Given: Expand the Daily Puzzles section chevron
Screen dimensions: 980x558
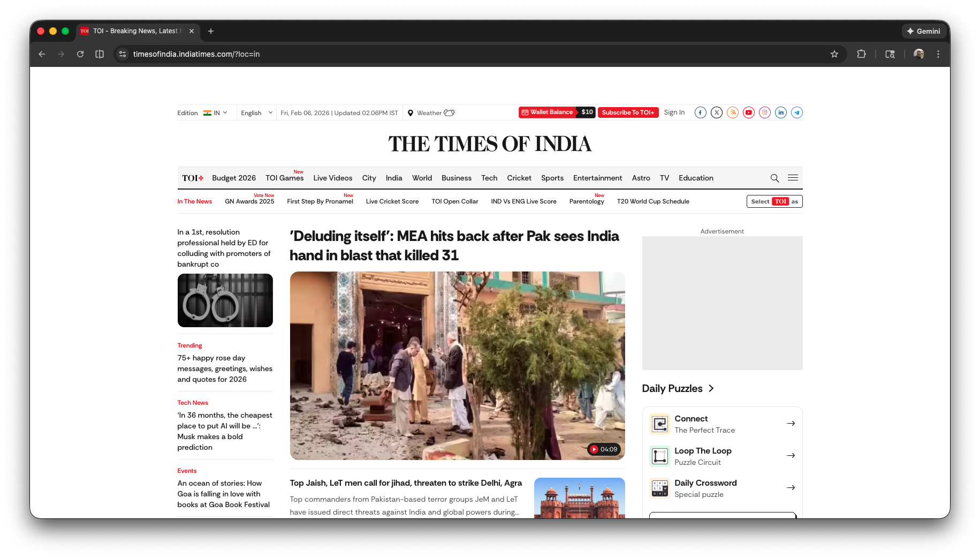Looking at the screenshot, I should coord(711,389).
